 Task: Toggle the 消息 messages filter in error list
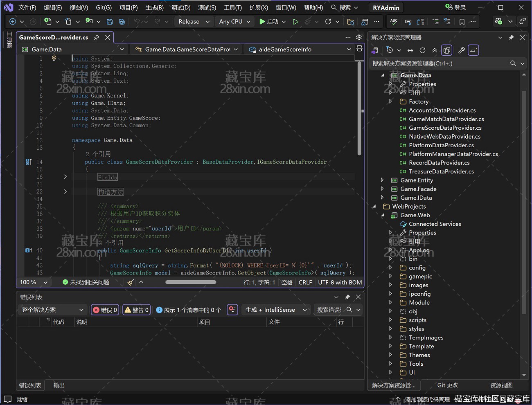coord(188,310)
